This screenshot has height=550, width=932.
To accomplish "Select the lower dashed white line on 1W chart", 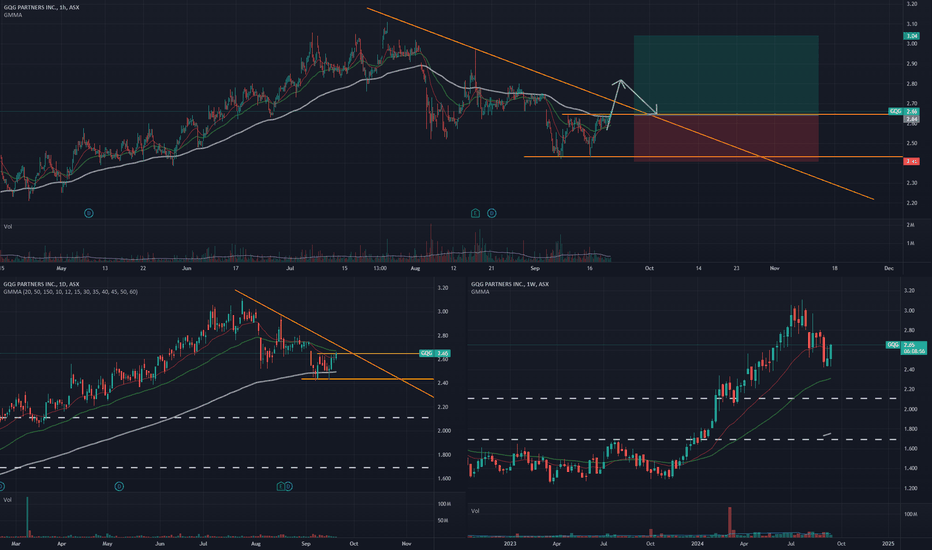I will pos(684,439).
